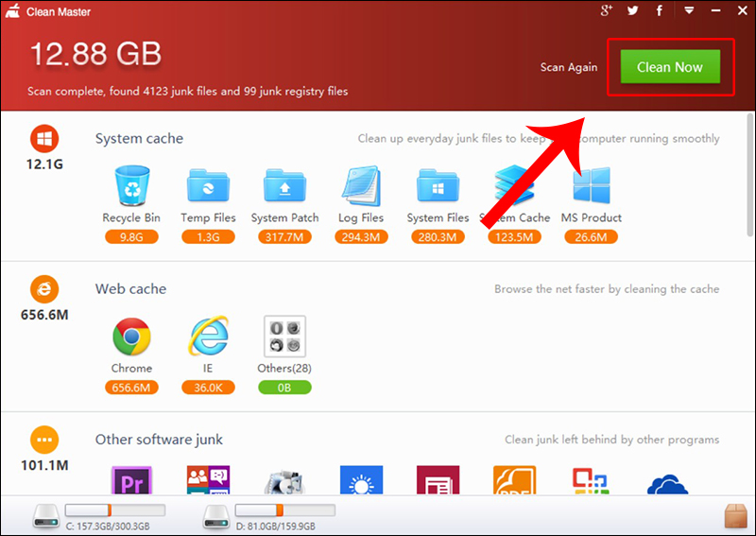Click Scan Again
Image resolution: width=756 pixels, height=536 pixels.
coord(569,67)
